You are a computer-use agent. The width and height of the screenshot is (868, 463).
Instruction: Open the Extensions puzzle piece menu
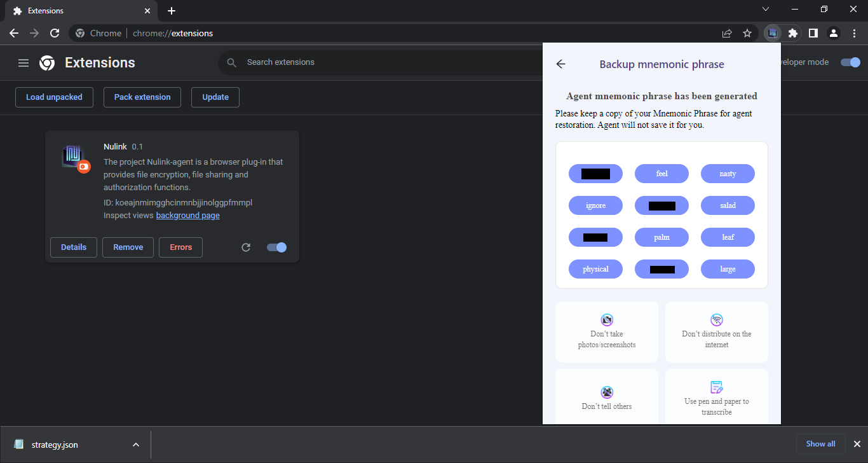[x=792, y=33]
